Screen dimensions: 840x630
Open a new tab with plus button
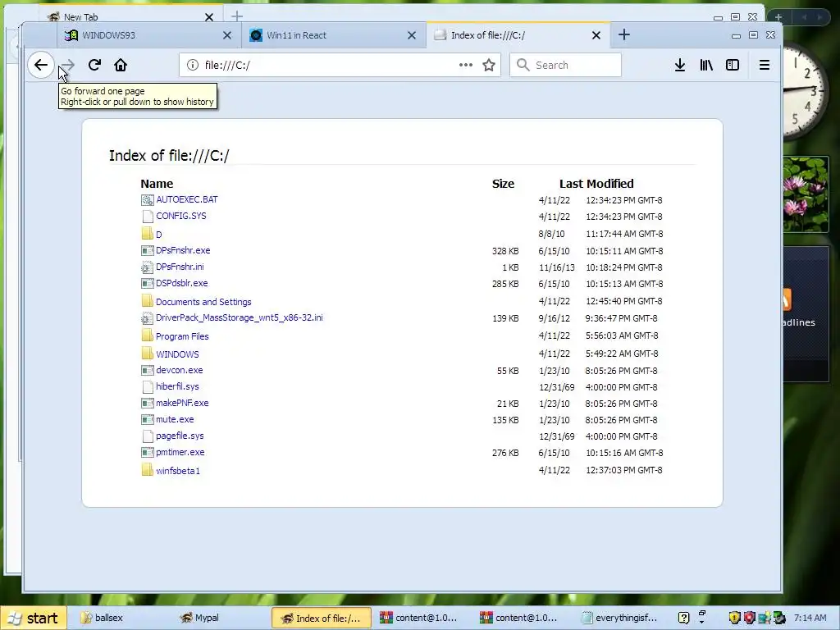coord(623,34)
